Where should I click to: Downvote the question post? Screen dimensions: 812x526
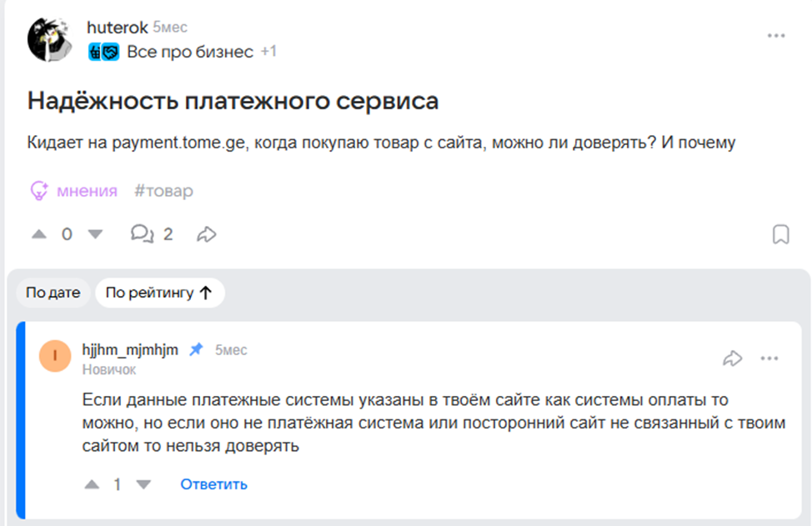95,234
